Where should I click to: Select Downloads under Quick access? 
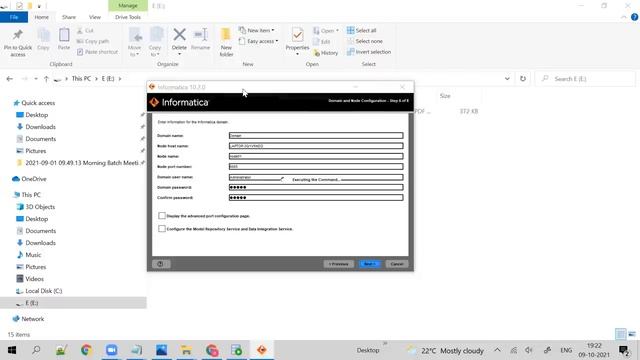click(40, 127)
